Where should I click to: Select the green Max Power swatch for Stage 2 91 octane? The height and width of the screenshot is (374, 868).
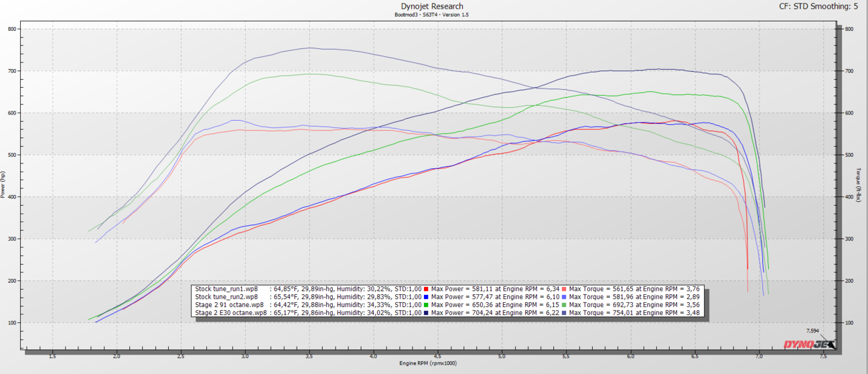coord(426,304)
